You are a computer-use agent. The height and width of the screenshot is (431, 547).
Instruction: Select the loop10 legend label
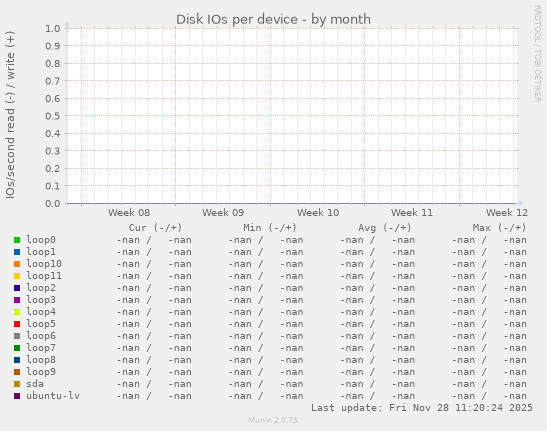44,264
